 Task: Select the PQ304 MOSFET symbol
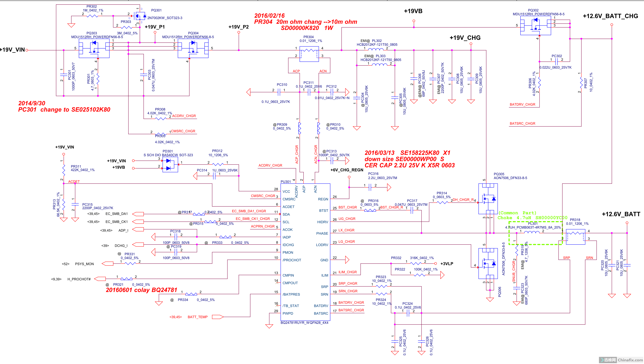193,48
